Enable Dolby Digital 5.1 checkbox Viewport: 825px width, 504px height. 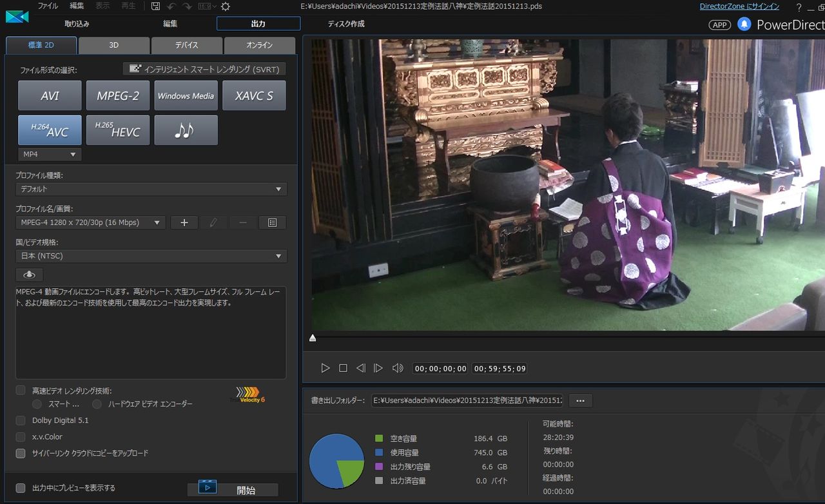point(21,420)
